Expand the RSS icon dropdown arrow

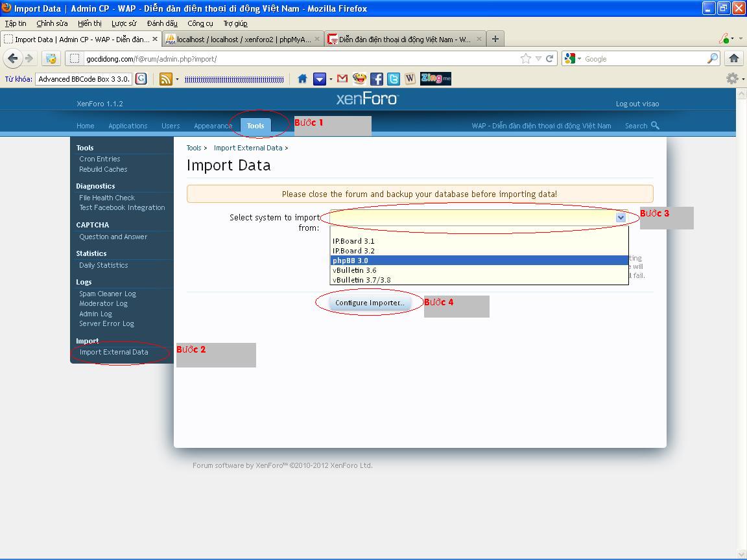pos(177,79)
